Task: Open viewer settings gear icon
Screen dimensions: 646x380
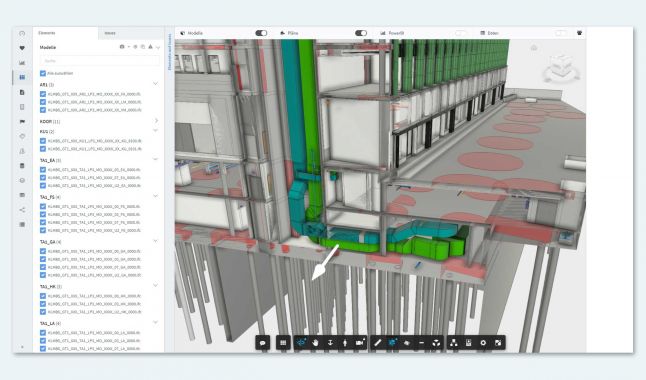Action: (x=483, y=342)
